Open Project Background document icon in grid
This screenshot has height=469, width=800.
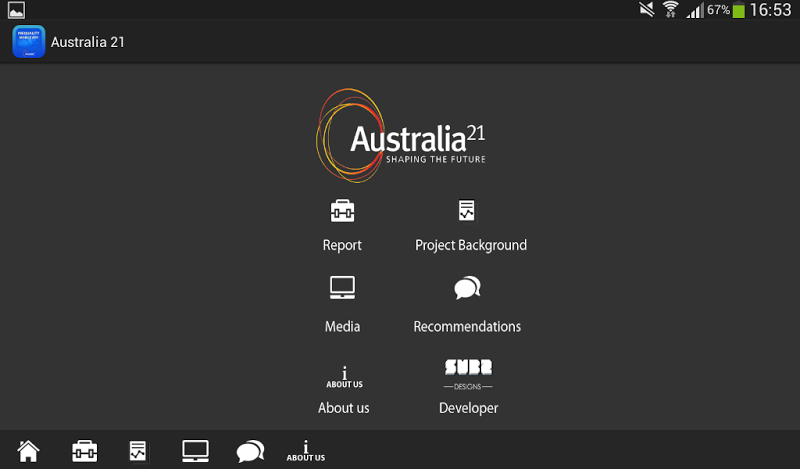[466, 210]
